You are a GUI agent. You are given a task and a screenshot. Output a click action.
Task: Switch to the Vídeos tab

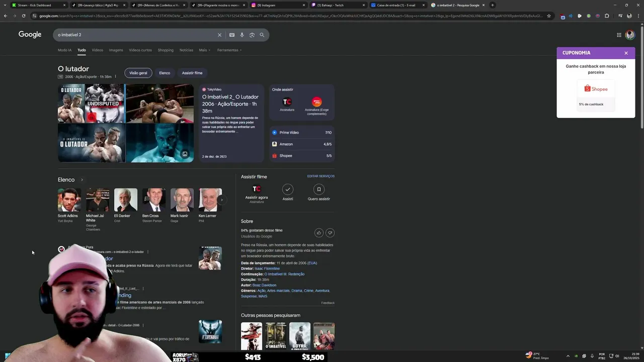click(97, 50)
